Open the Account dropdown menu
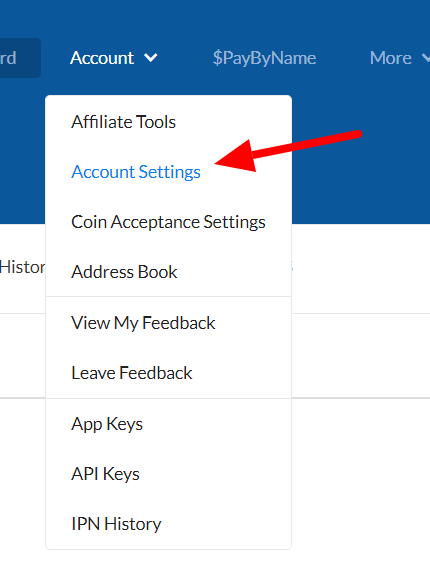The image size is (430, 570). click(x=114, y=58)
